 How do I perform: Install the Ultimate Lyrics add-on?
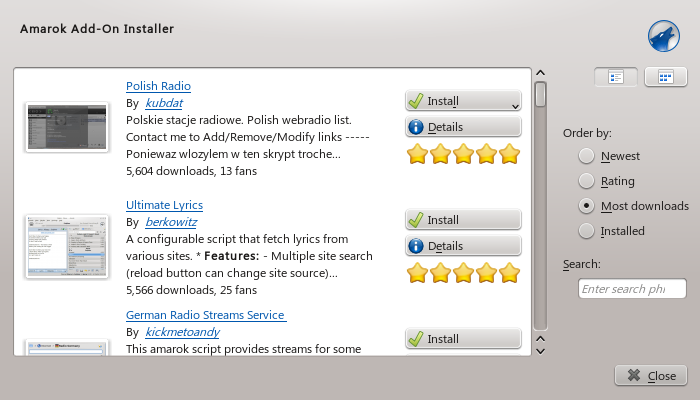pyautogui.click(x=463, y=220)
